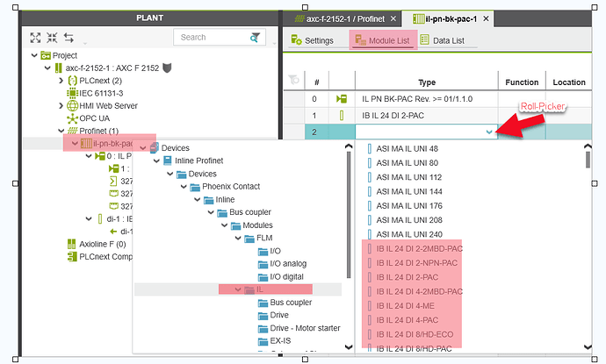Screen dimensions: 606x364
Task: Click the Axioline F (0) tree item
Action: pyautogui.click(x=97, y=244)
